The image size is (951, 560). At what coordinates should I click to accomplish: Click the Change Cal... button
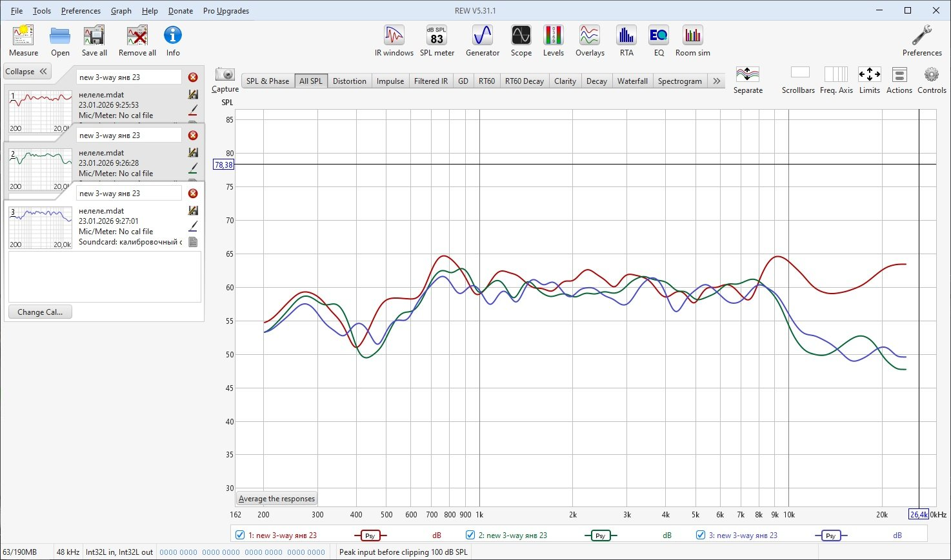pyautogui.click(x=40, y=312)
